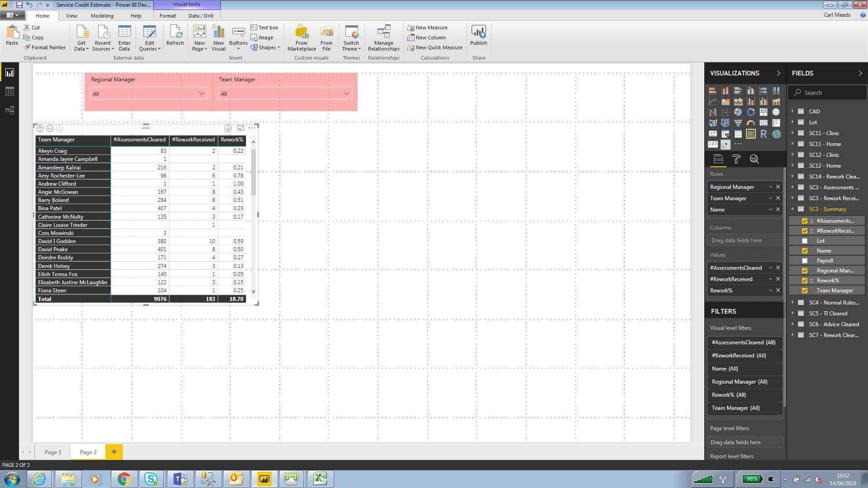Check the Payroll field checkbox
The width and height of the screenshot is (868, 488).
tap(805, 261)
